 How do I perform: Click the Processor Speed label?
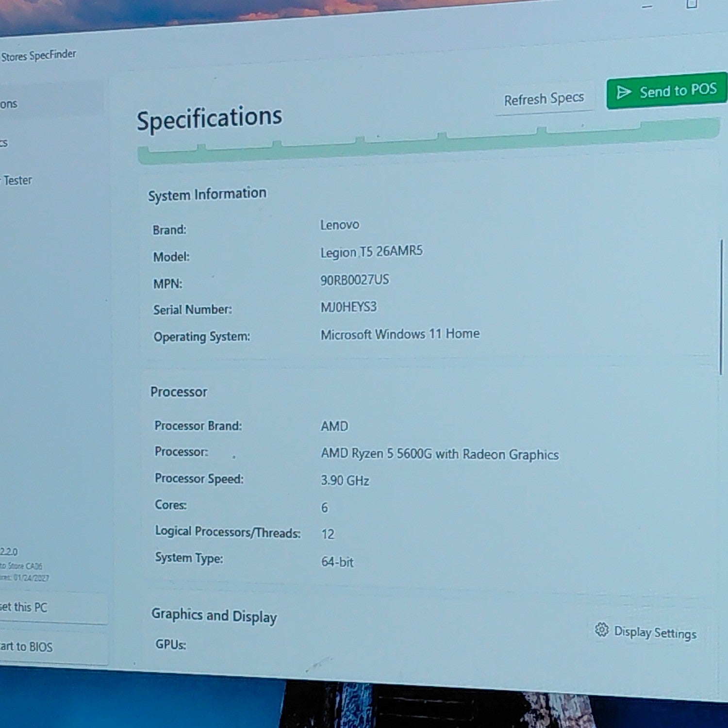click(x=199, y=479)
